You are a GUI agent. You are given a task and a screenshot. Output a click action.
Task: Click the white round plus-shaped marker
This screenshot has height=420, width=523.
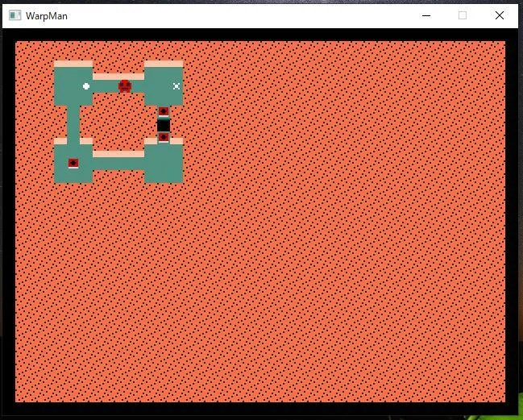(86, 86)
